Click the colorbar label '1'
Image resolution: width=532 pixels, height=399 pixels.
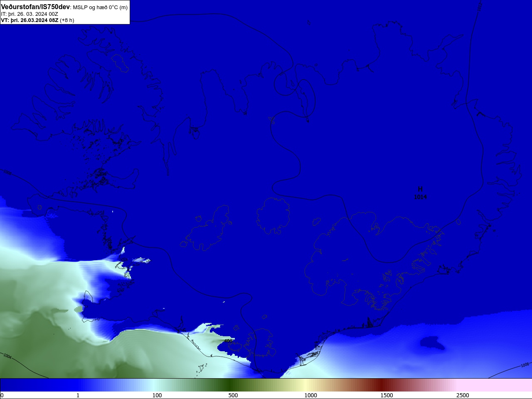click(x=78, y=395)
